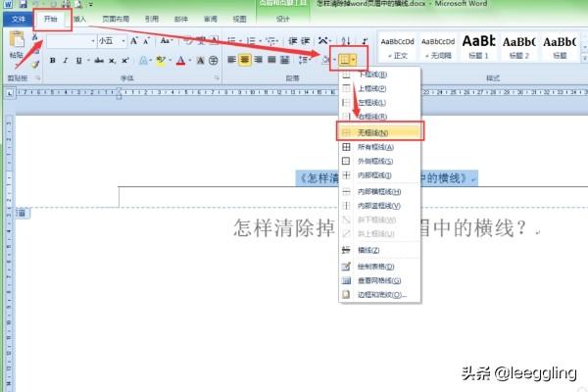Select Horizontal Line (横线) menu item

tap(380, 250)
